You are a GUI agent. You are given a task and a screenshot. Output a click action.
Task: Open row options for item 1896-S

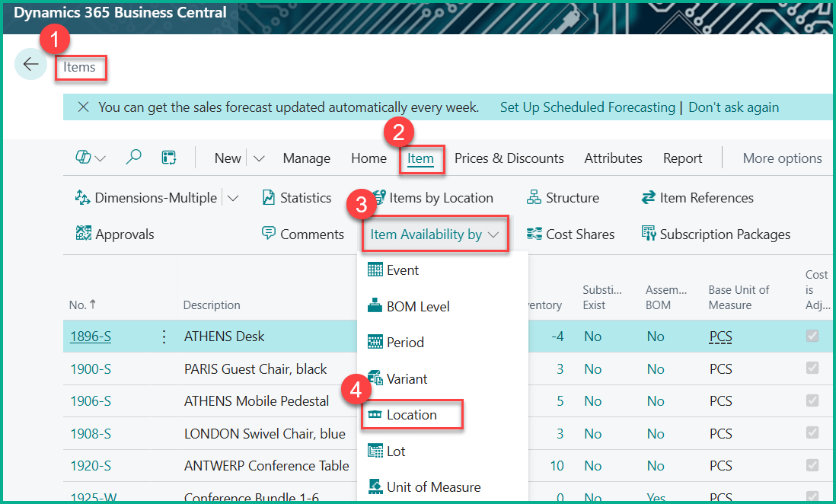tap(164, 337)
